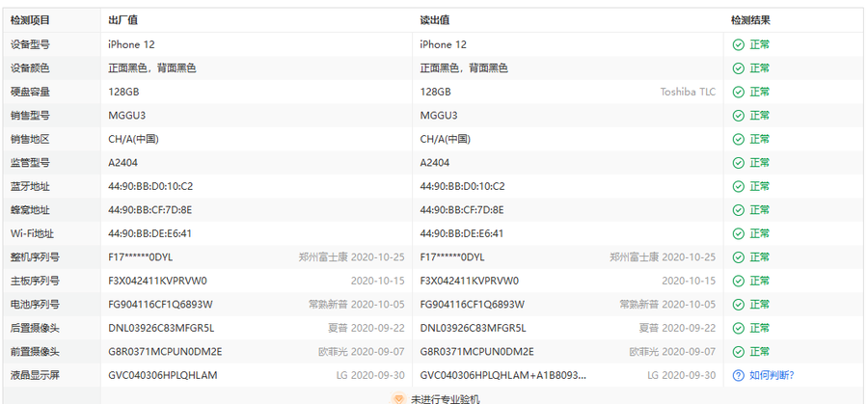The height and width of the screenshot is (404, 868).
Task: Click the factory 常熟新普 2020-10-05 note
Action: pyautogui.click(x=357, y=305)
